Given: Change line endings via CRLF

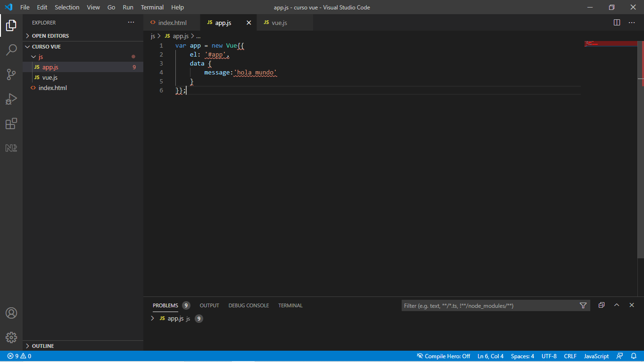Looking at the screenshot, I should pyautogui.click(x=570, y=356).
